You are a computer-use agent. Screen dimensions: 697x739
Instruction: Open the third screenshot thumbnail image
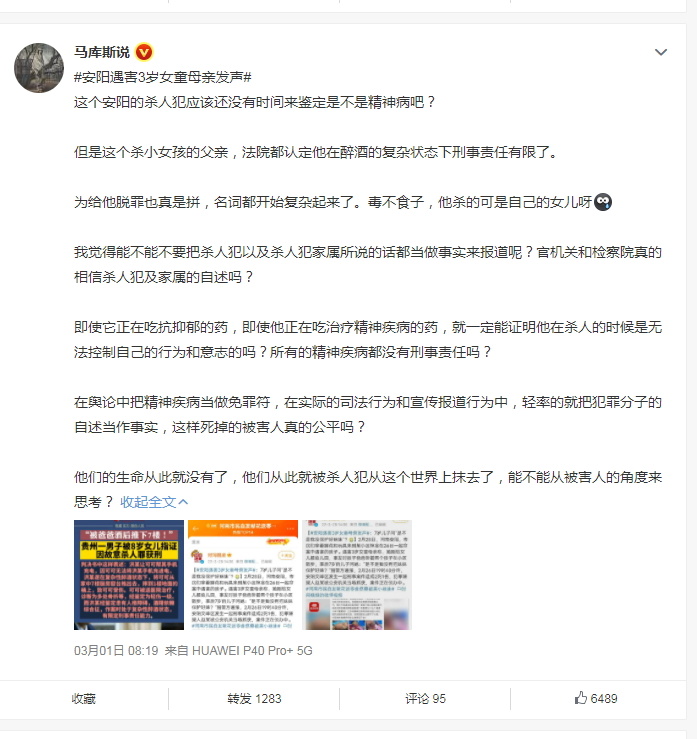[357, 575]
